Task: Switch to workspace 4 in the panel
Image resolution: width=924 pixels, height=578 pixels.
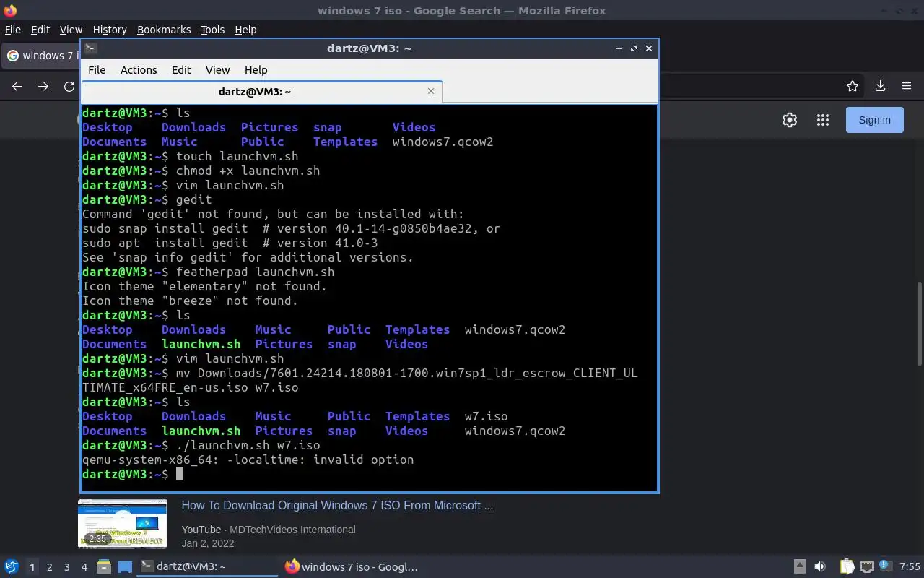Action: pyautogui.click(x=84, y=567)
